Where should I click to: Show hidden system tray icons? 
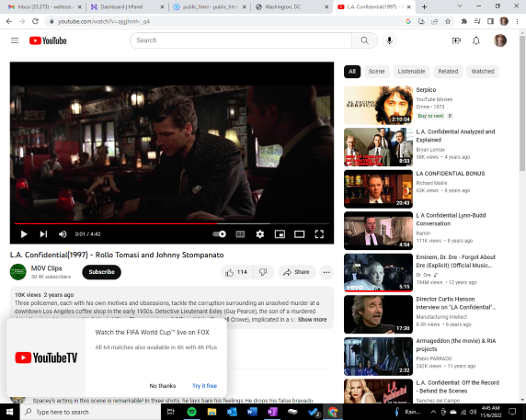433,412
